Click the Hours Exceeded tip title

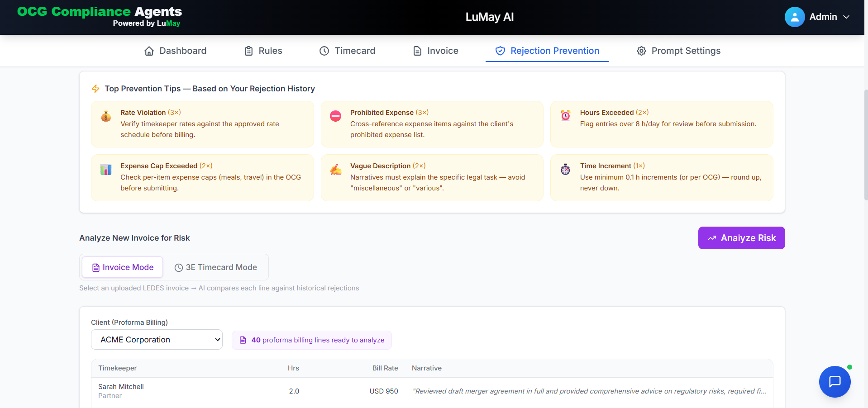(x=607, y=113)
